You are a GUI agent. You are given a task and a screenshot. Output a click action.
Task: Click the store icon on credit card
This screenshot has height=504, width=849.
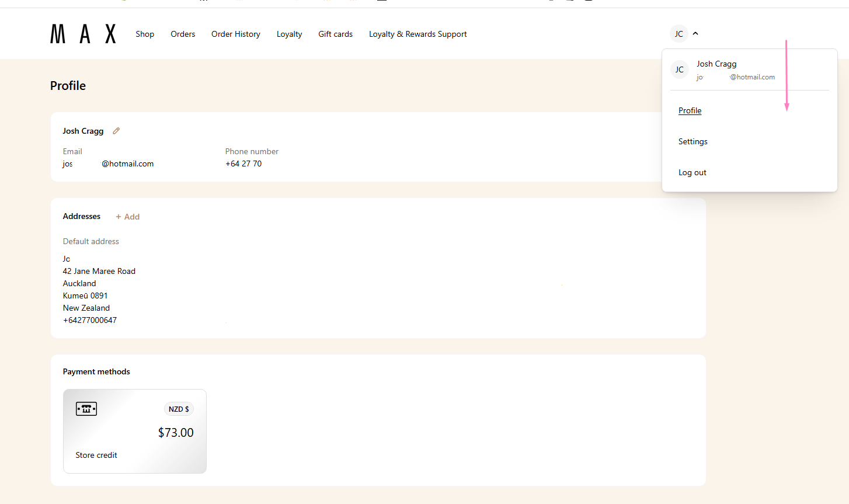86,409
